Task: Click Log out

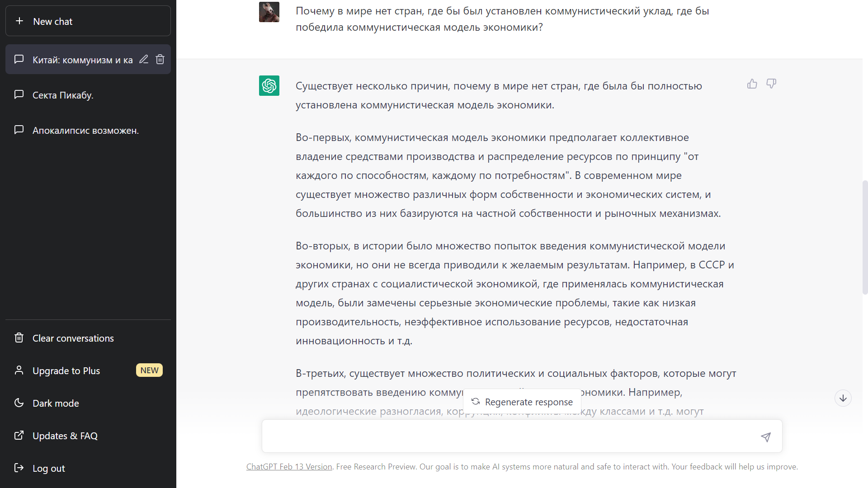Action: pyautogui.click(x=49, y=468)
